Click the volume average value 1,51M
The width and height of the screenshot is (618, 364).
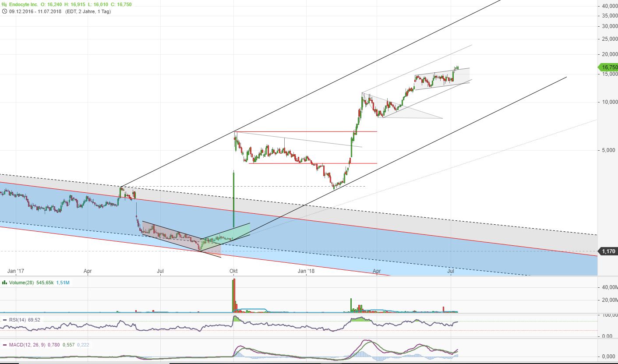[x=63, y=283]
